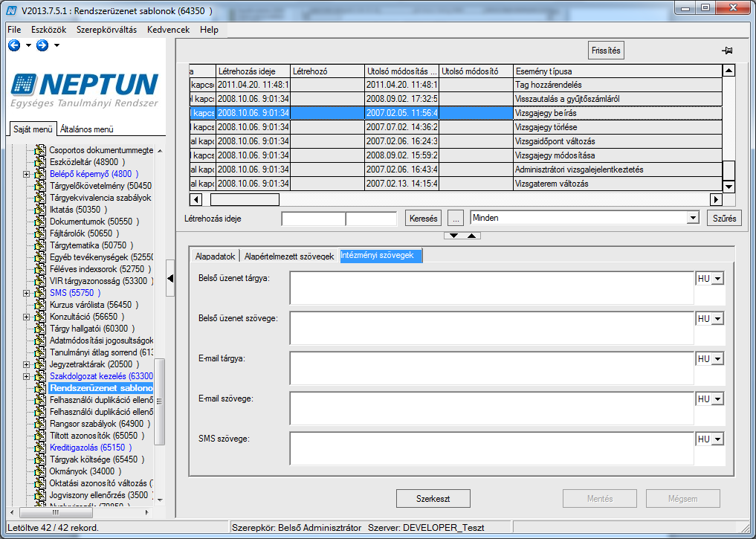Click the Belső üzenet tárgya text field
The width and height of the screenshot is (756, 539).
(x=492, y=288)
